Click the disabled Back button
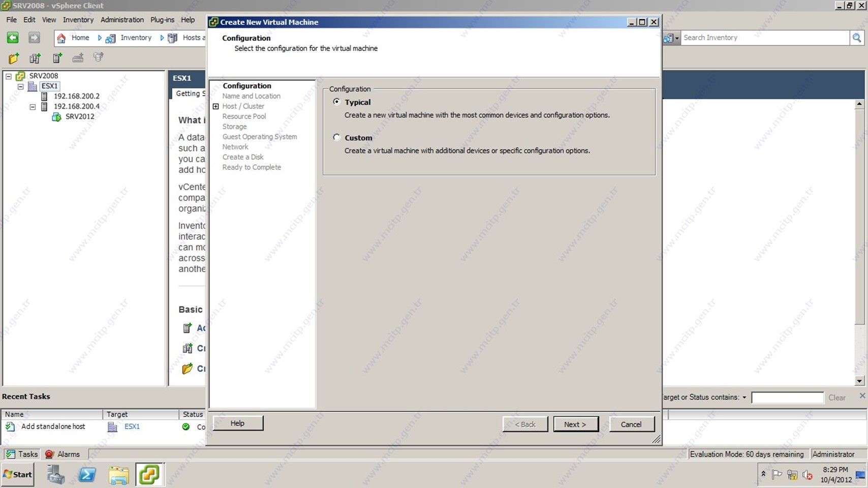868x488 pixels. tap(525, 424)
